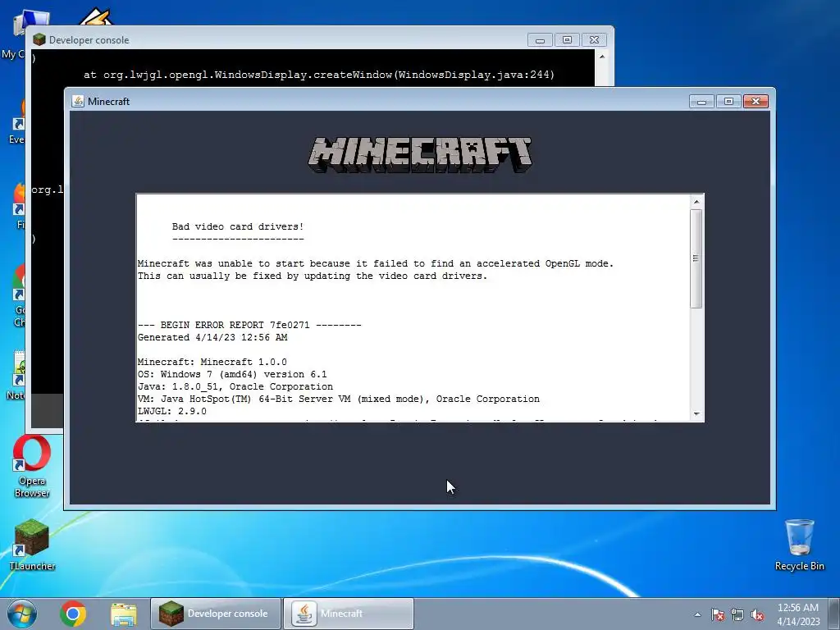Screen dimensions: 840x630
Task: Click the 'OS: Windows 7 (amd64)' line
Action: click(232, 374)
